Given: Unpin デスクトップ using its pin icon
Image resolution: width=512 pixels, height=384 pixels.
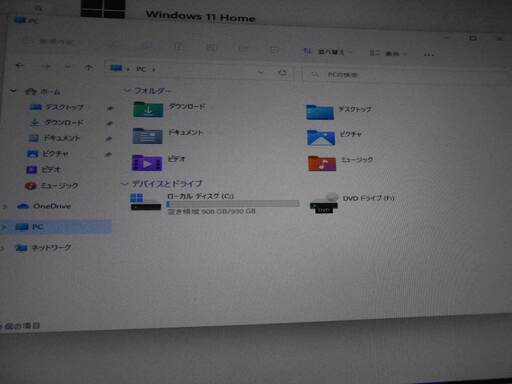Looking at the screenshot, I should (x=110, y=108).
